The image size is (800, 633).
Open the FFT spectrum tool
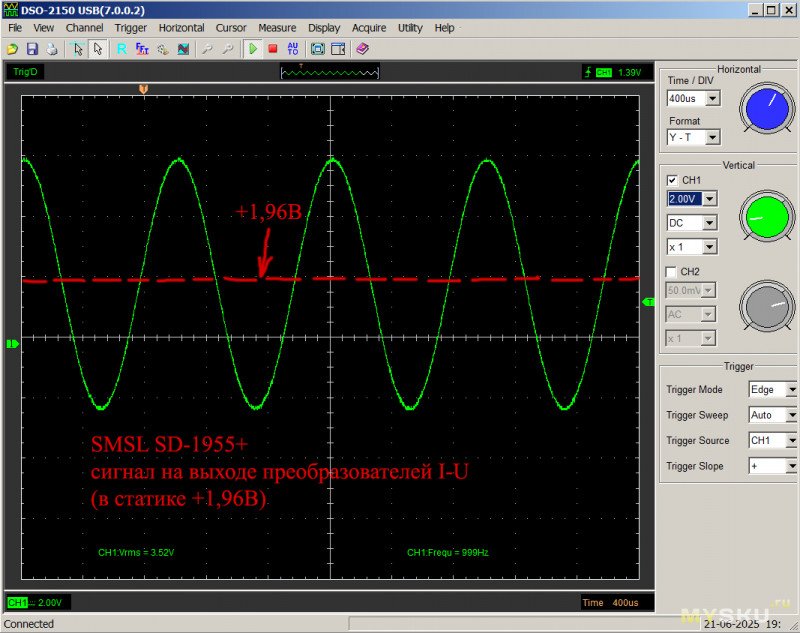point(142,48)
